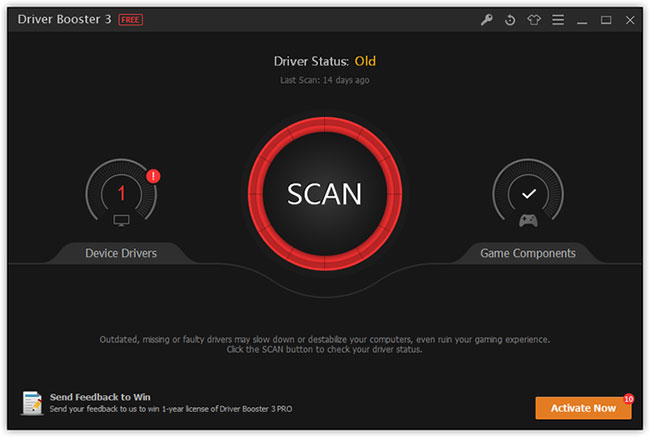650x437 pixels.
Task: Open the Game Components checkmark gauge
Action: pyautogui.click(x=528, y=193)
